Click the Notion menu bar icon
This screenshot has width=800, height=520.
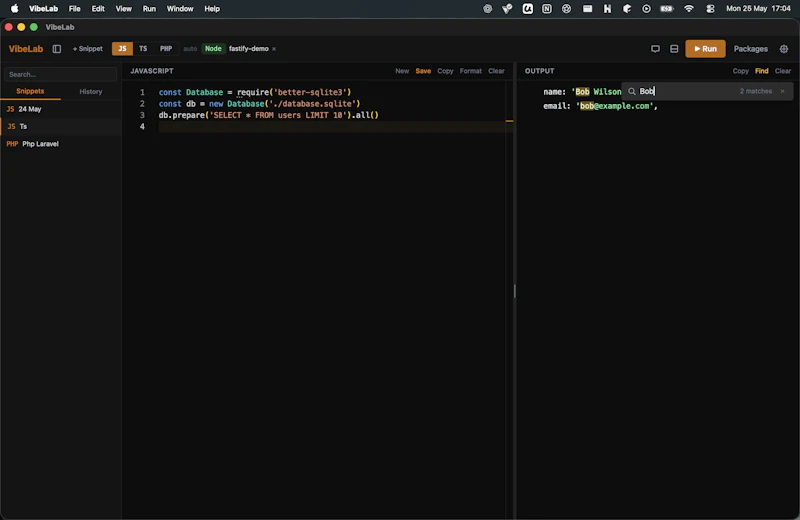coord(546,9)
